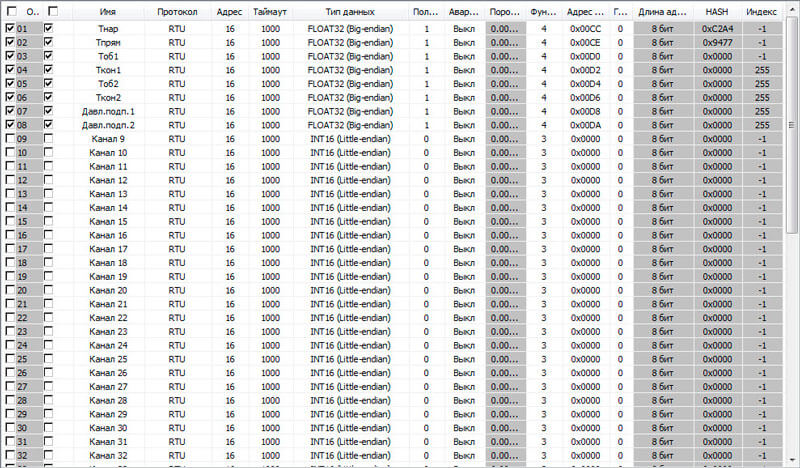
Task: Click the Протокол column header
Action: pyautogui.click(x=177, y=11)
